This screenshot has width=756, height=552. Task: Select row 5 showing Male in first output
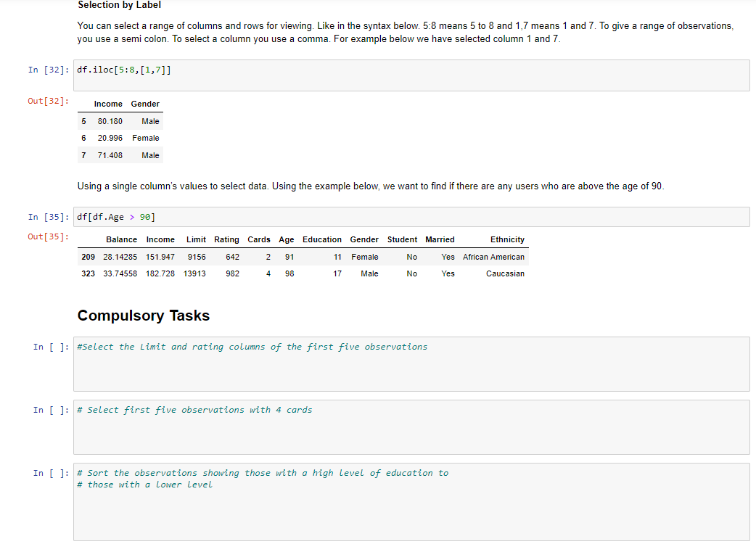coord(120,121)
